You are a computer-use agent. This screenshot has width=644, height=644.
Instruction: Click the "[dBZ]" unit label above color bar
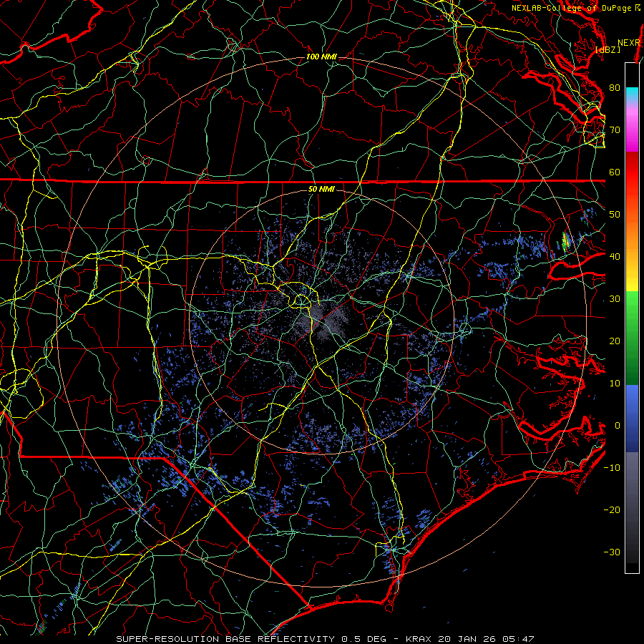coord(608,50)
